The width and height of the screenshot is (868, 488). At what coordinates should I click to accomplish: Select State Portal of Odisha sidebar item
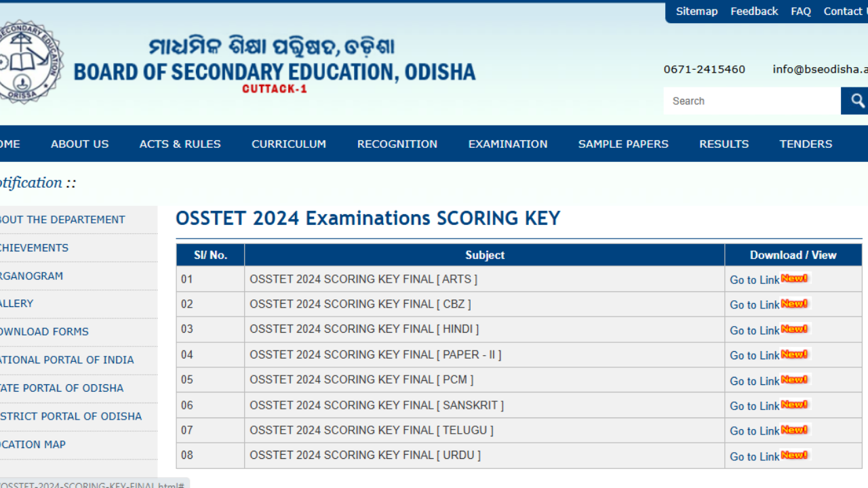tap(62, 388)
